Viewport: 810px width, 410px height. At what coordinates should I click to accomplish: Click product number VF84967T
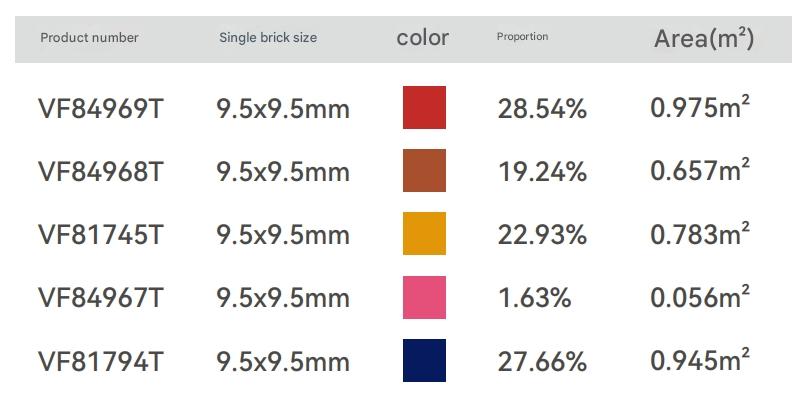[x=100, y=298]
